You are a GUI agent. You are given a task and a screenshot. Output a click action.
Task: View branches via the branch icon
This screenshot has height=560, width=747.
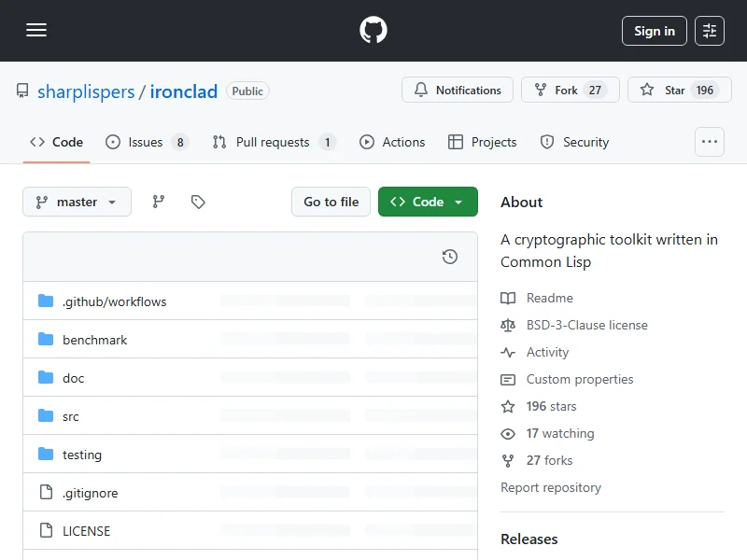tap(159, 202)
